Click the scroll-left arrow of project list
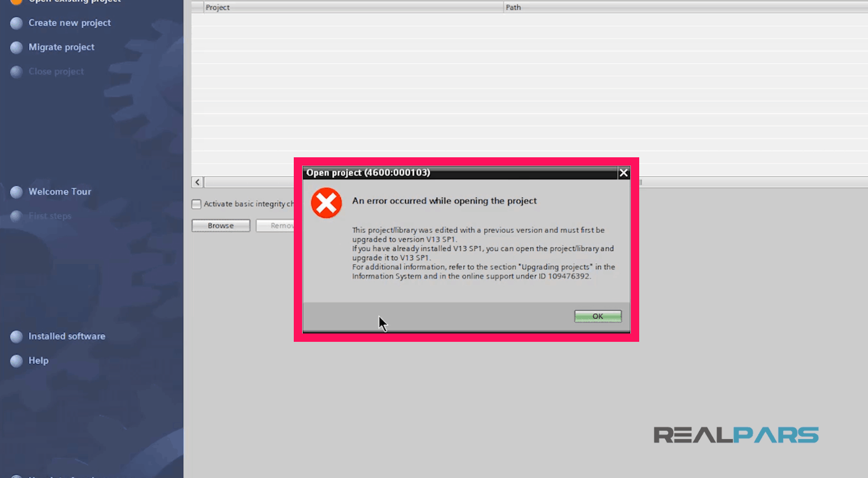 198,182
